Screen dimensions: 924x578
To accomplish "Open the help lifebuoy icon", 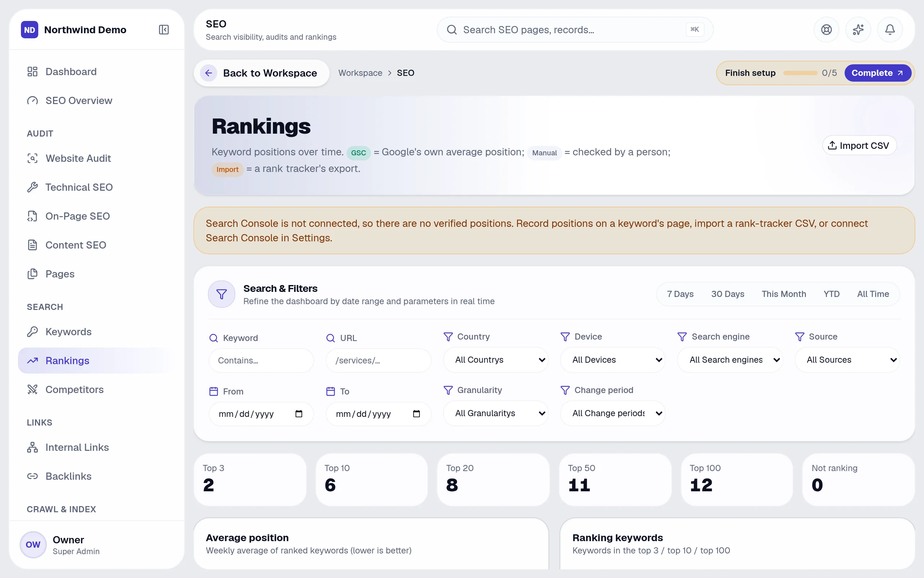I will point(826,29).
